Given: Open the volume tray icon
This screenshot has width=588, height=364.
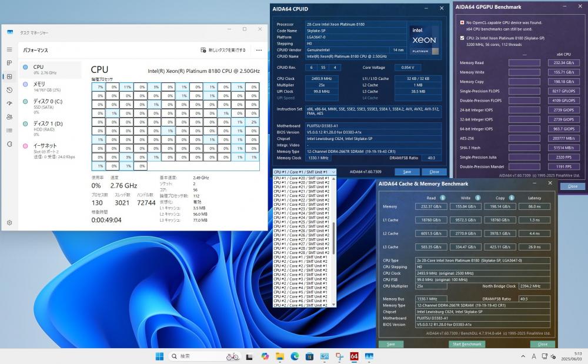Looking at the screenshot, I should 553,356.
